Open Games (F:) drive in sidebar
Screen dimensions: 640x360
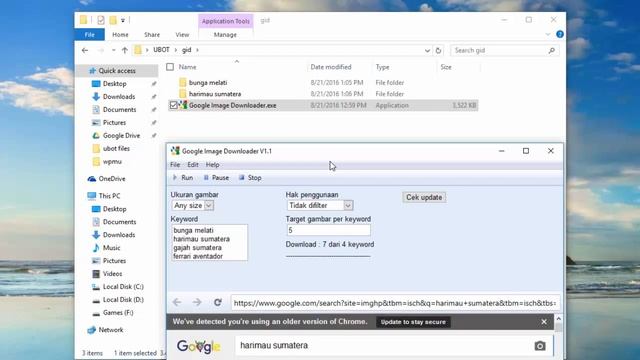coord(118,313)
